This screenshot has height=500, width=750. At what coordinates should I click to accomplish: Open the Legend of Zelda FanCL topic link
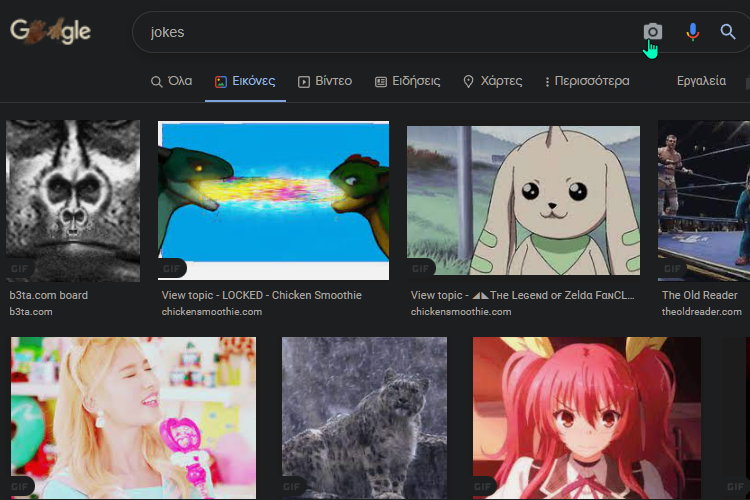(523, 295)
